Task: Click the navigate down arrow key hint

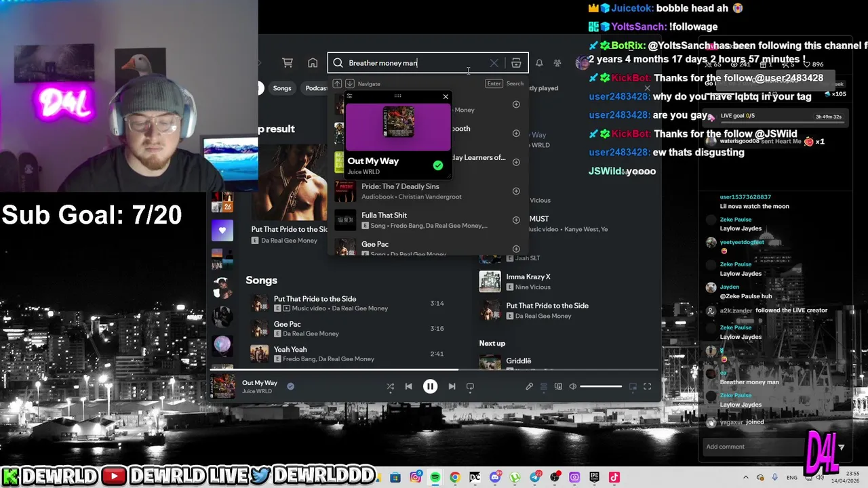Action: coord(349,83)
